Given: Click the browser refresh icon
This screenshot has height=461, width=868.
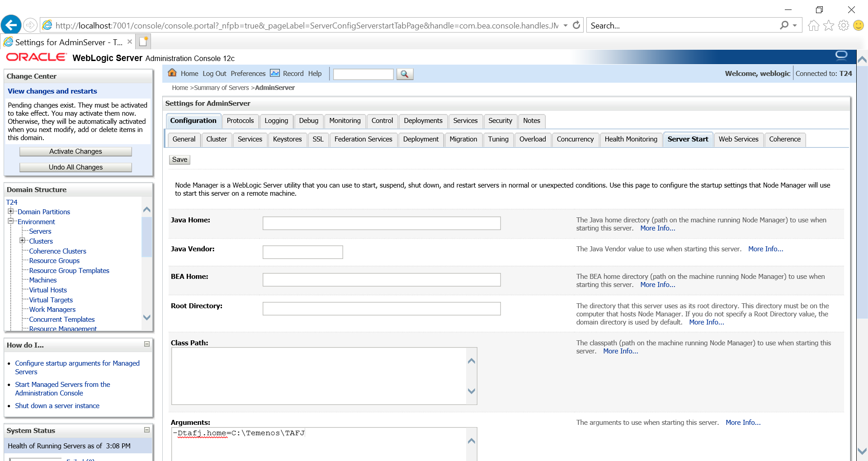Looking at the screenshot, I should [576, 25].
